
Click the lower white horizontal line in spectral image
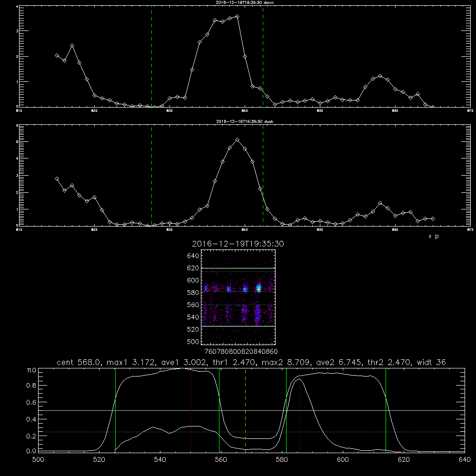(x=238, y=326)
